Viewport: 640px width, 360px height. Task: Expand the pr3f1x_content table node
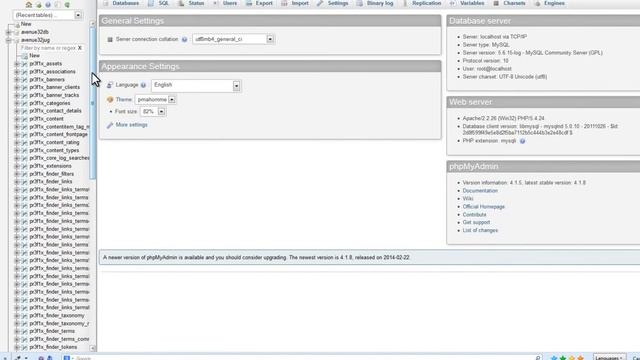17,119
